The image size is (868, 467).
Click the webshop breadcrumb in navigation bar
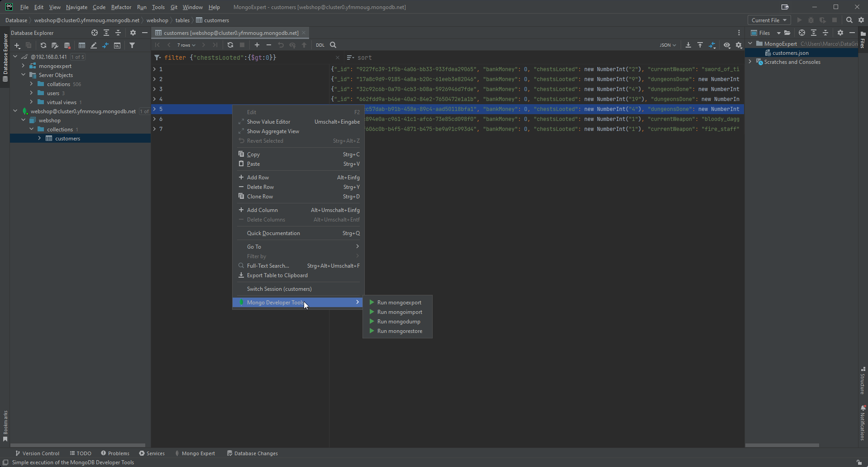coord(157,20)
